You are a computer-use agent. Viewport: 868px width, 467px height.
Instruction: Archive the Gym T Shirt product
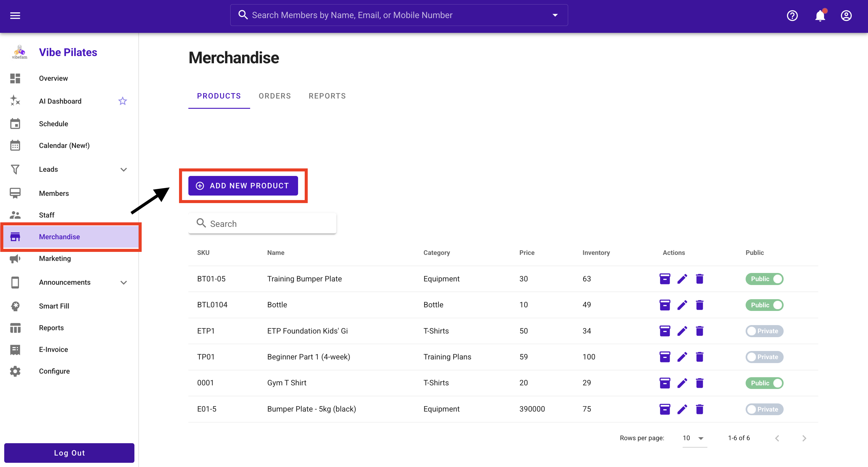tap(665, 383)
